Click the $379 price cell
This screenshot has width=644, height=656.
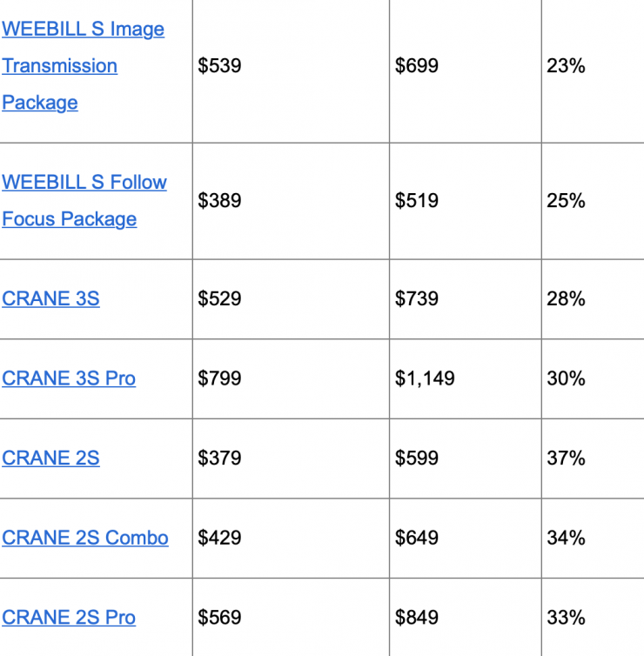[219, 459]
